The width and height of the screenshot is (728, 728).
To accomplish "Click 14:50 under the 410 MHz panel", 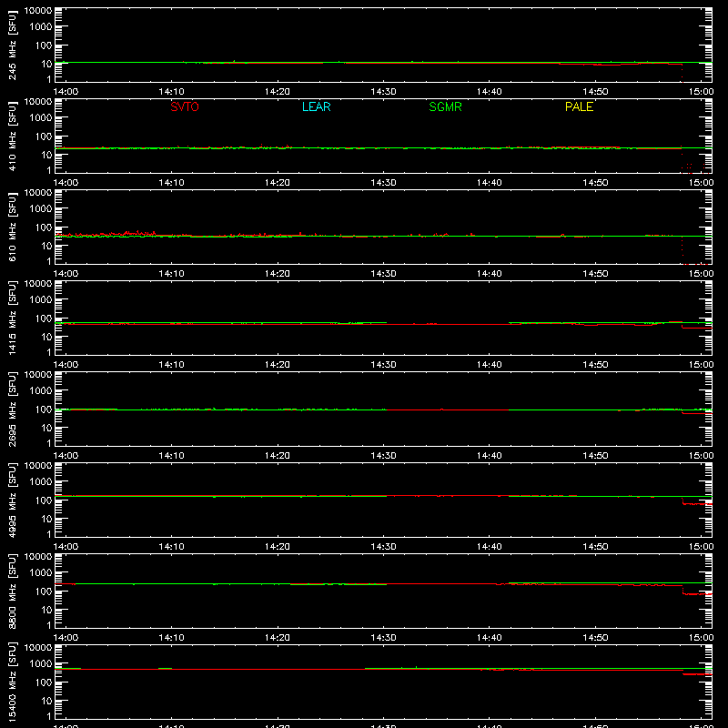I will 595,183.
